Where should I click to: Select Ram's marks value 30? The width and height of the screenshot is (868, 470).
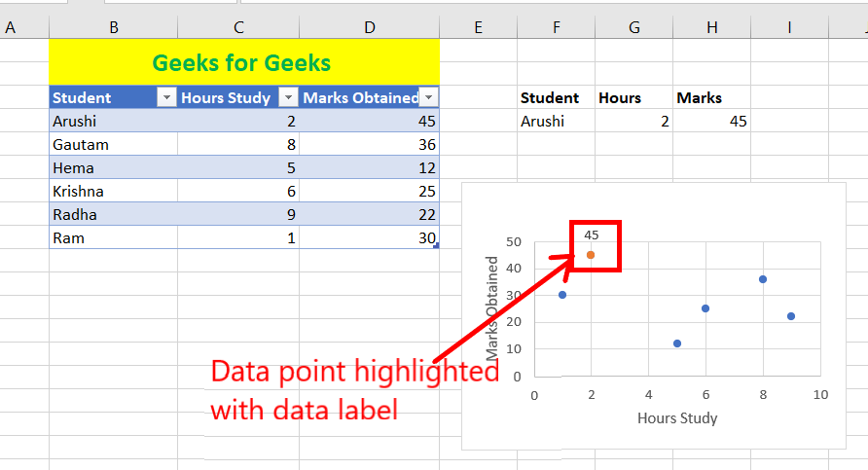click(x=369, y=238)
